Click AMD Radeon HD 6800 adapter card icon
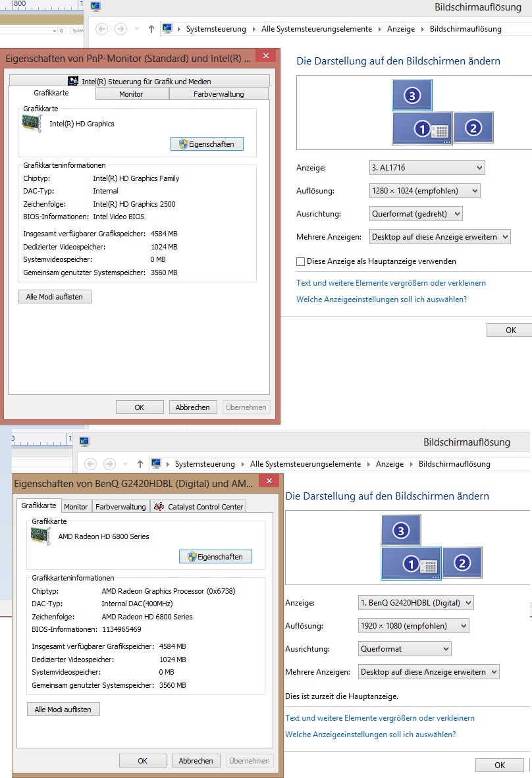 tap(41, 536)
